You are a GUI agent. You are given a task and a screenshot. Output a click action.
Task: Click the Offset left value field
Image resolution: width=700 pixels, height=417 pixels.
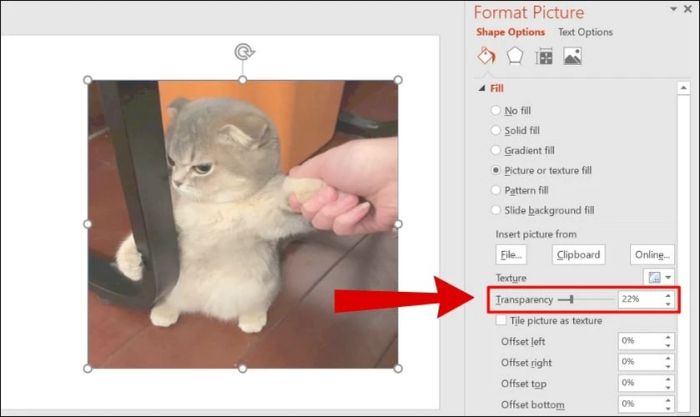pos(640,341)
